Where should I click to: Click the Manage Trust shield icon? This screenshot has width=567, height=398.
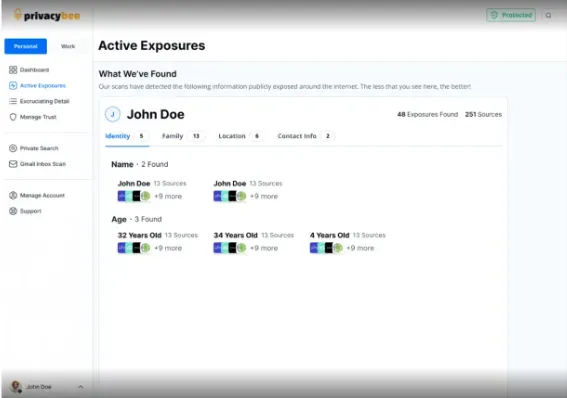(13, 117)
